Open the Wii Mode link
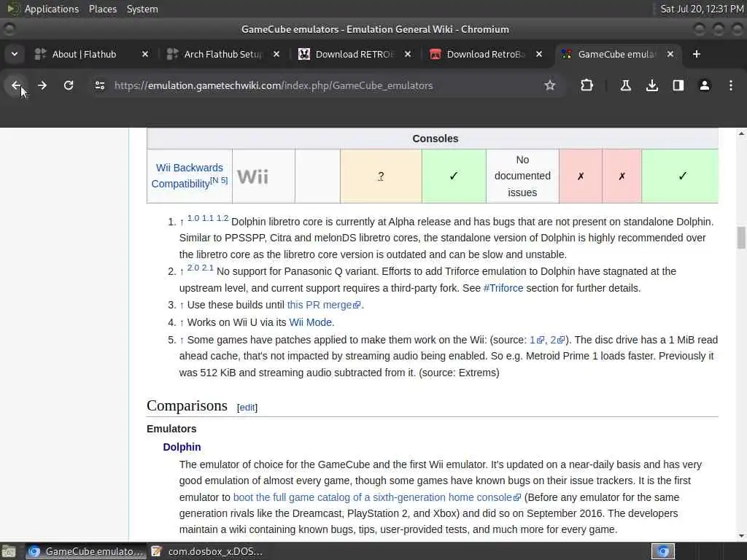The height and width of the screenshot is (560, 747). [x=311, y=322]
